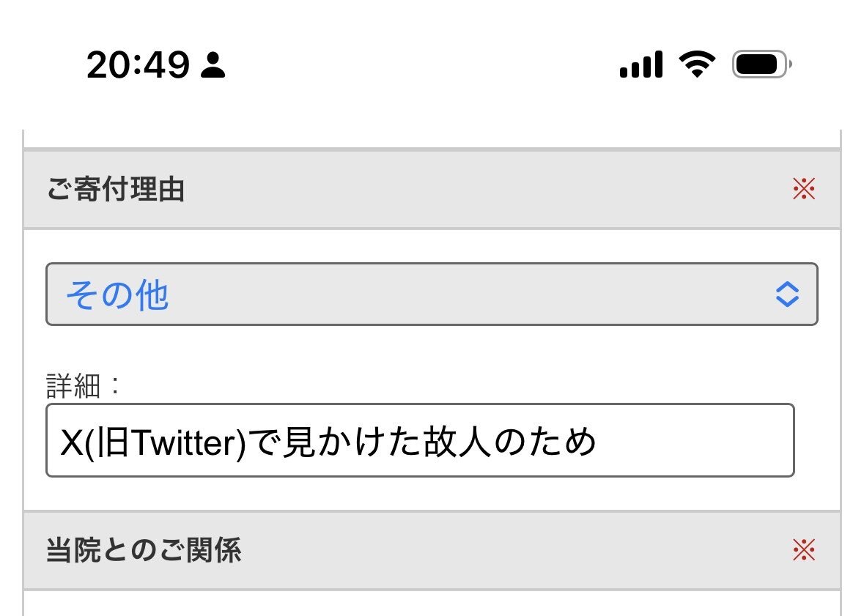Screen dimensions: 864x616
Task: Select the その他 text in combo box
Action: [117, 295]
